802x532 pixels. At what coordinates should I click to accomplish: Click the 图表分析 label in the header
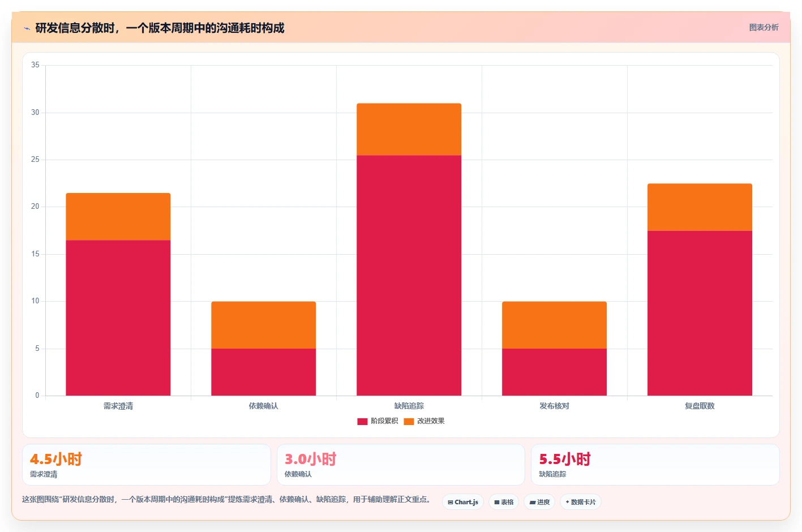(x=764, y=27)
